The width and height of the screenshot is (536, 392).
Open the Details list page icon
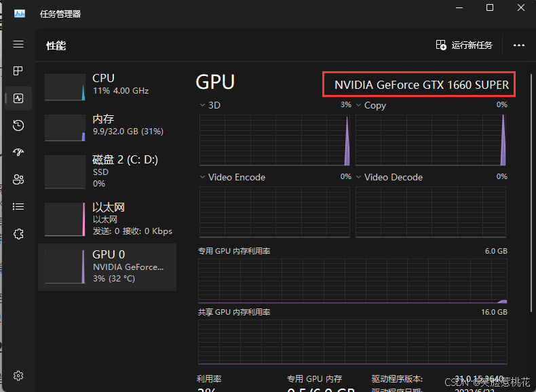[x=18, y=207]
